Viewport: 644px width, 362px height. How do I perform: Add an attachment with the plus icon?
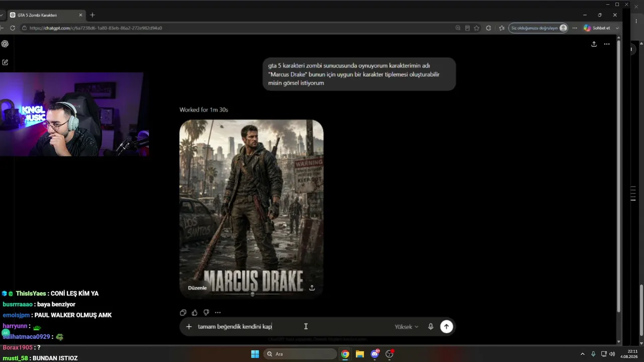189,327
